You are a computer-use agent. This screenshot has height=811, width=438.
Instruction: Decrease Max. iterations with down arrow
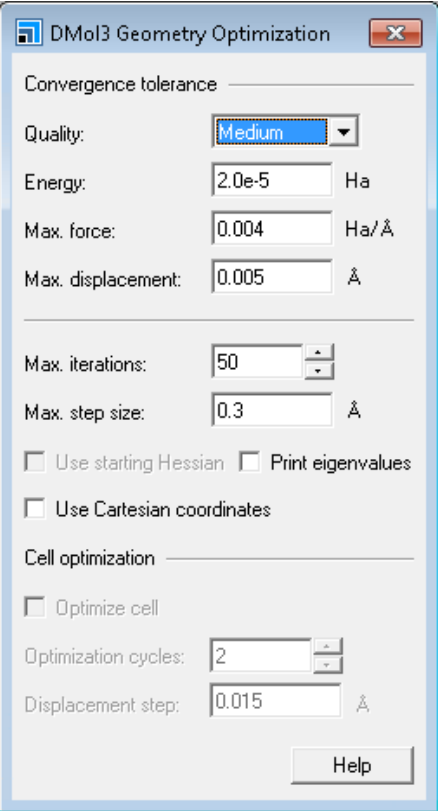click(320, 371)
